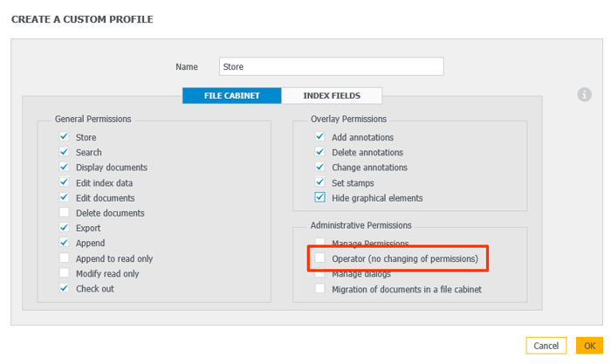The image size is (611, 364).
Task: Switch to the Index Fields tab
Action: coord(332,95)
